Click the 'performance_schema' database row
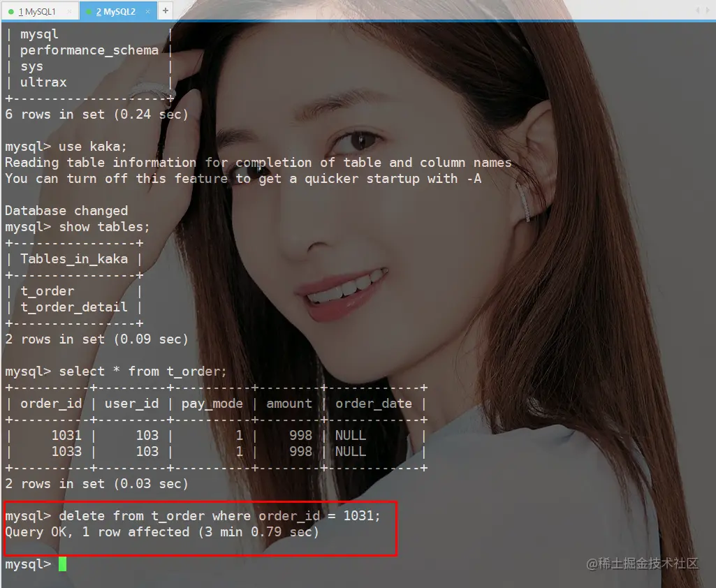This screenshot has height=588, width=716. pyautogui.click(x=89, y=50)
